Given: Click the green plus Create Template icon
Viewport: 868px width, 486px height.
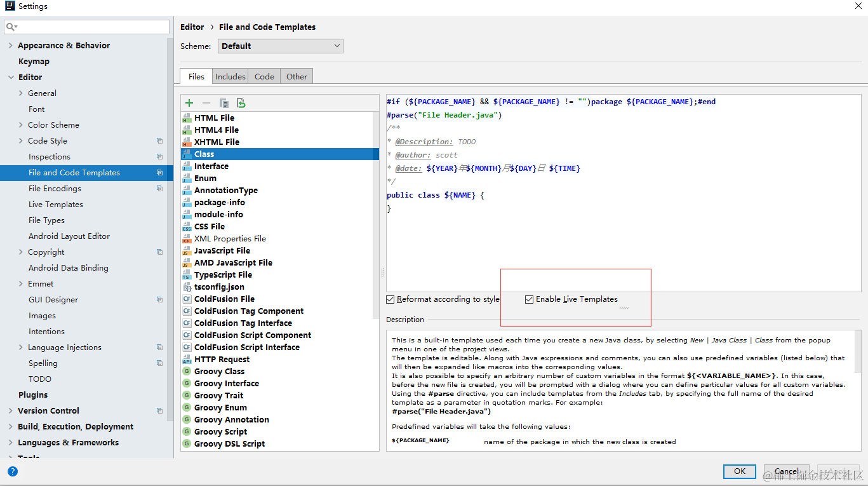Looking at the screenshot, I should (x=189, y=103).
